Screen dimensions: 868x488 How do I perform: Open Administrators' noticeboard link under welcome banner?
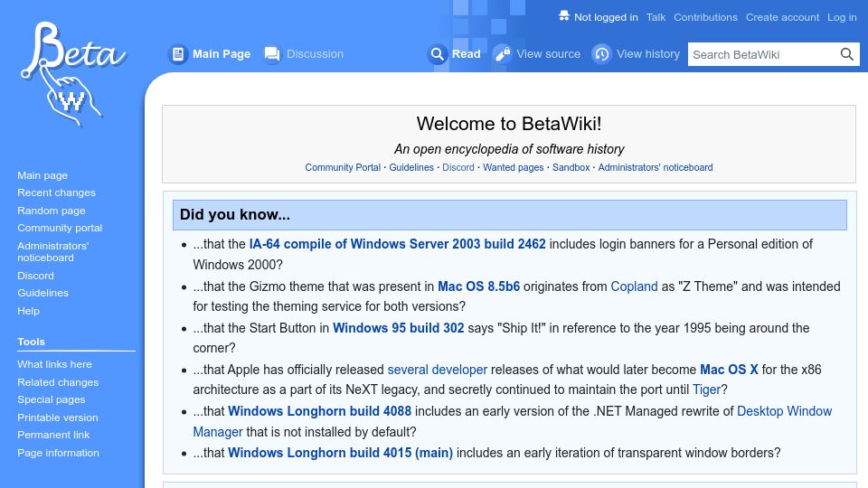pyautogui.click(x=656, y=167)
